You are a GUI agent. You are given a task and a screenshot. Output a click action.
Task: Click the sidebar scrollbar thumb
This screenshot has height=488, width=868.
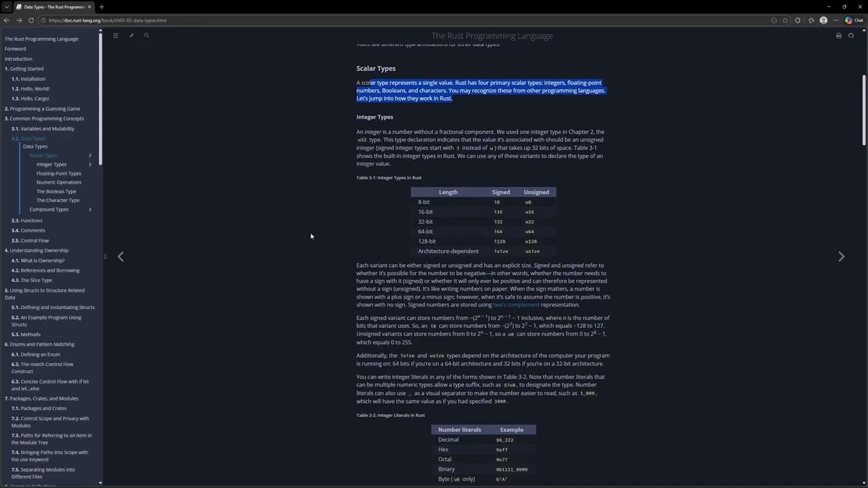100,98
